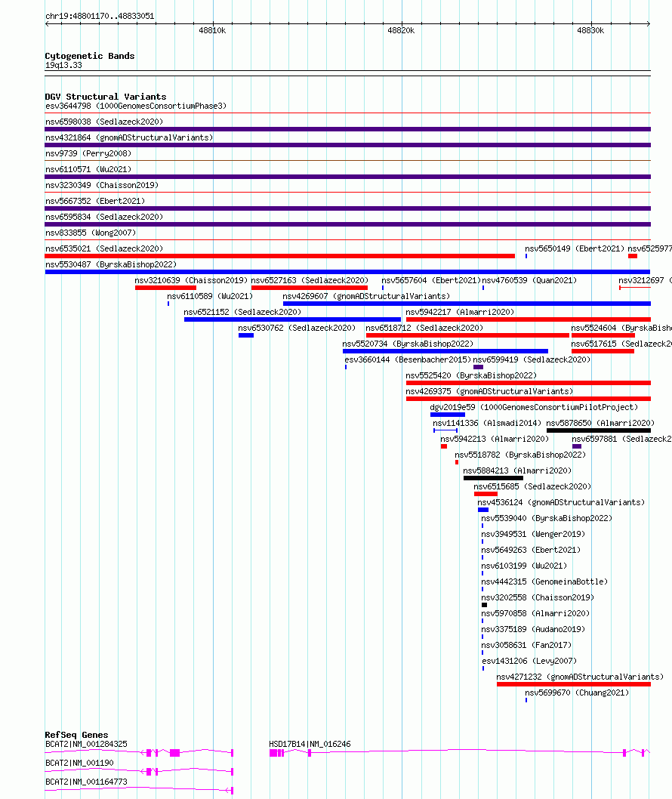Click the 48820k ruler position label

[401, 30]
